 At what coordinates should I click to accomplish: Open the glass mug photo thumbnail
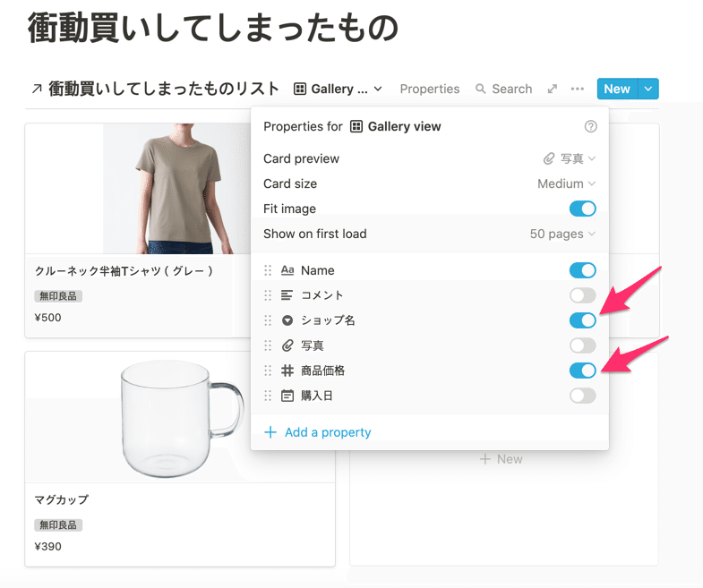(x=180, y=417)
